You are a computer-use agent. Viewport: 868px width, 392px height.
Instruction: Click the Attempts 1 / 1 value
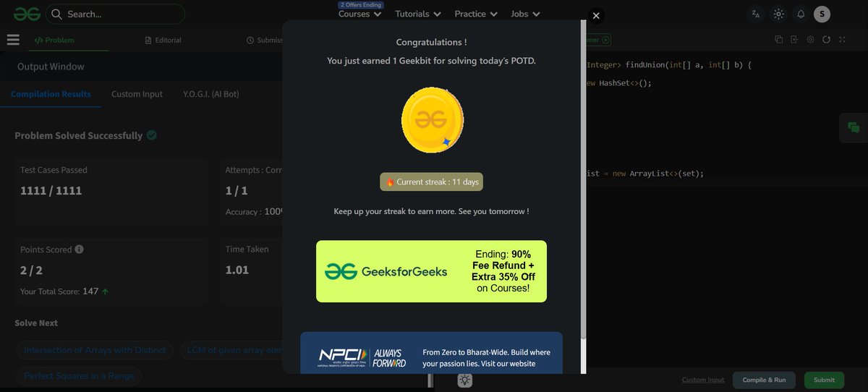[237, 191]
